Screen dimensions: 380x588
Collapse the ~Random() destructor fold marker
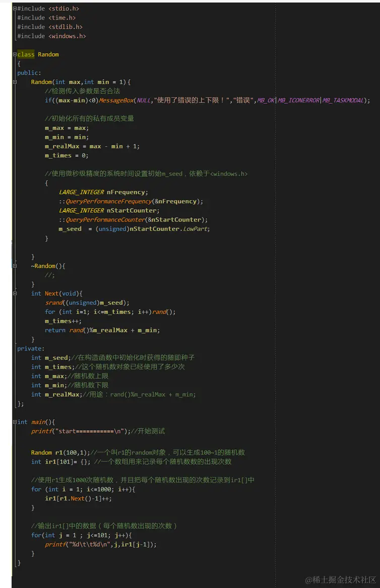coord(15,266)
